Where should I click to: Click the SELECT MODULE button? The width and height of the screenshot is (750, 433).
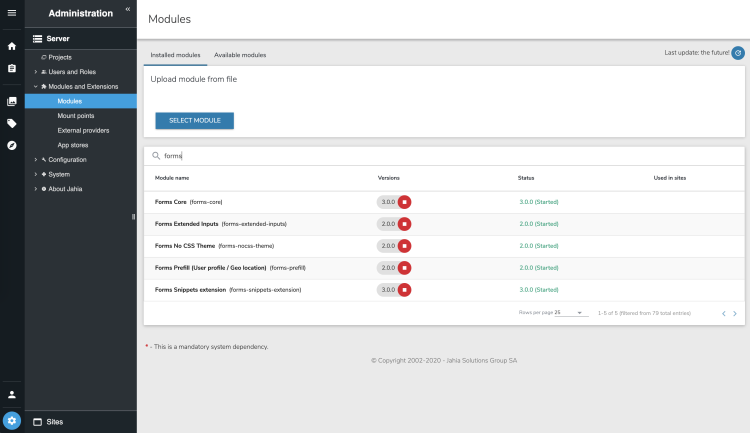pyautogui.click(x=195, y=121)
